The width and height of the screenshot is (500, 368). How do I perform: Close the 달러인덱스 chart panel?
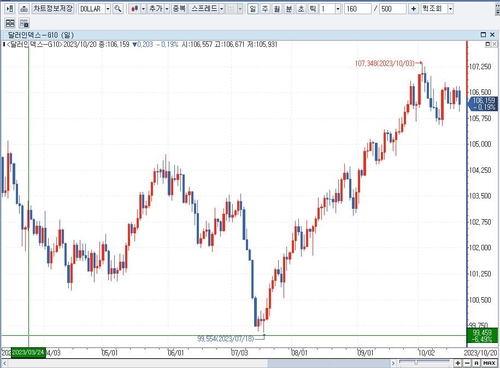tap(492, 35)
